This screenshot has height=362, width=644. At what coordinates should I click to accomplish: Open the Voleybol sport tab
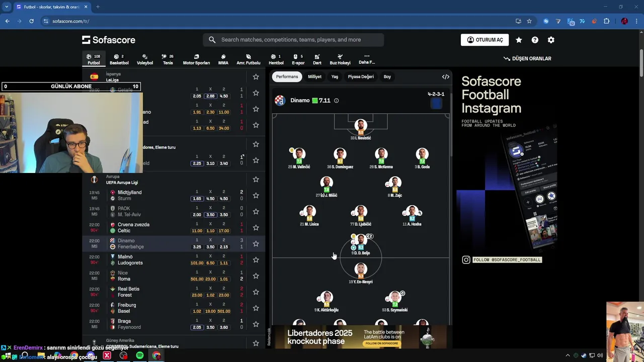coord(145,59)
